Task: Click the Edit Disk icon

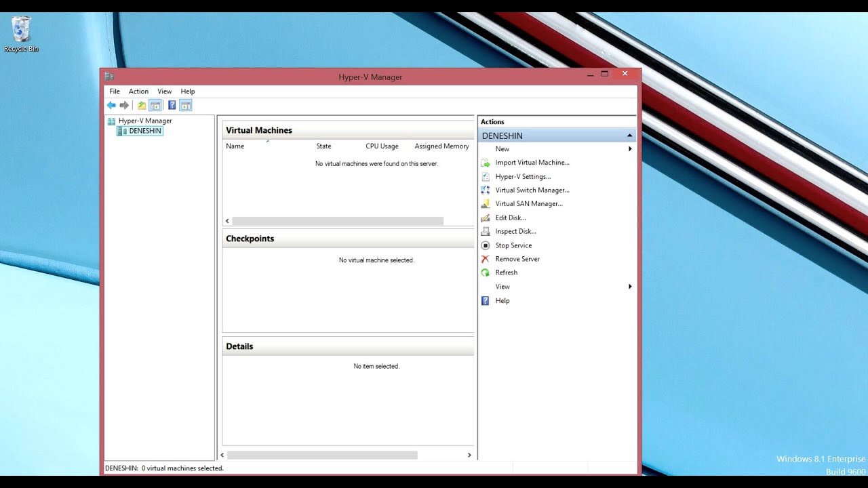Action: 485,218
